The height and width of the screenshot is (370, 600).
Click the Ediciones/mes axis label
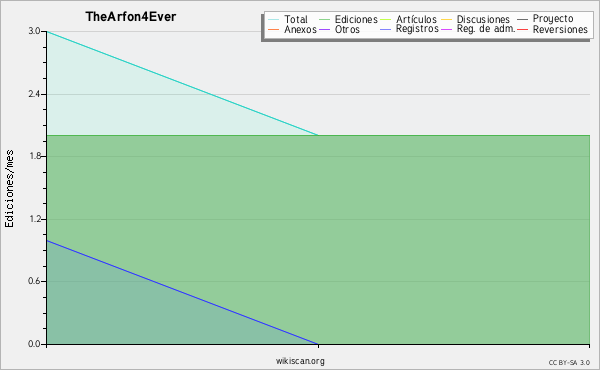tap(9, 189)
